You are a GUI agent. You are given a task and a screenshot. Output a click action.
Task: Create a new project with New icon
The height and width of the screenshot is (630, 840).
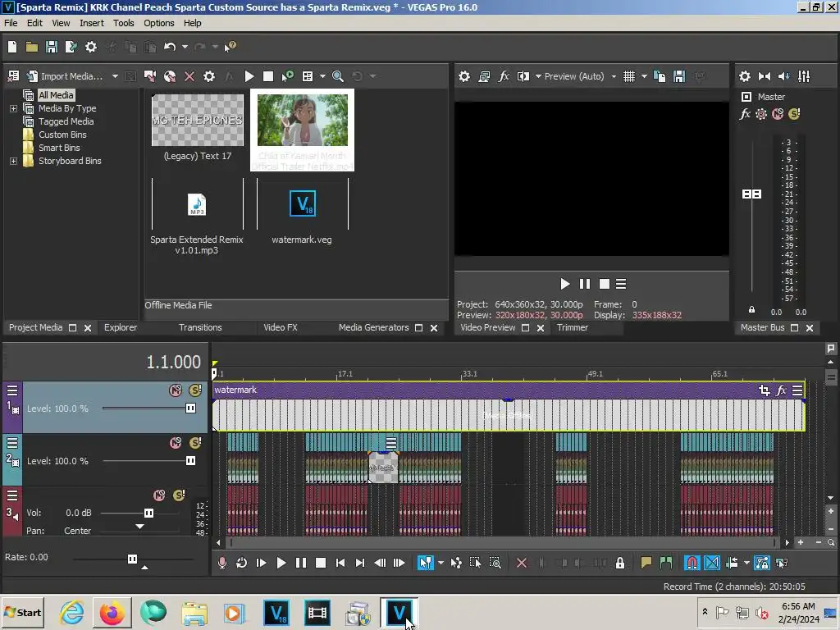coord(11,47)
